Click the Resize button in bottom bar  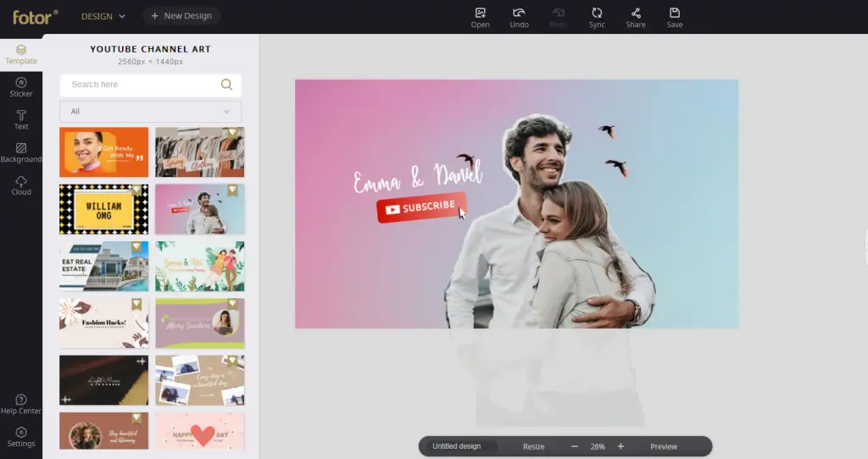click(534, 446)
